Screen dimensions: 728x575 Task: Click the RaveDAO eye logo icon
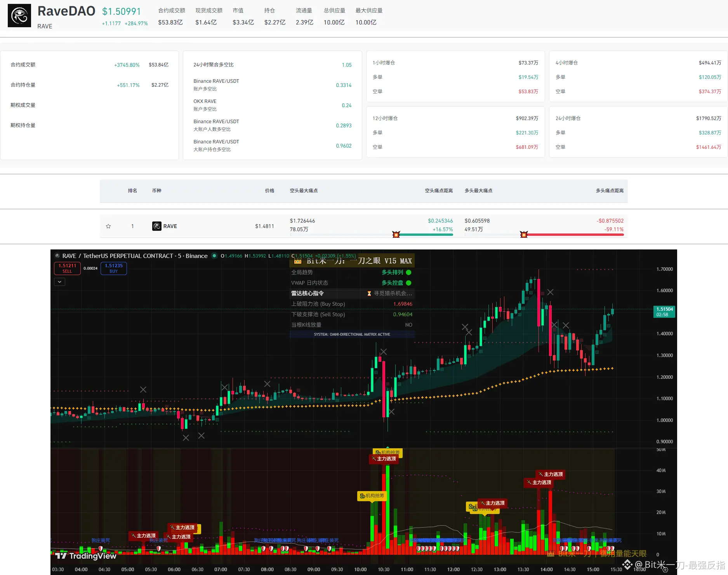(x=19, y=16)
